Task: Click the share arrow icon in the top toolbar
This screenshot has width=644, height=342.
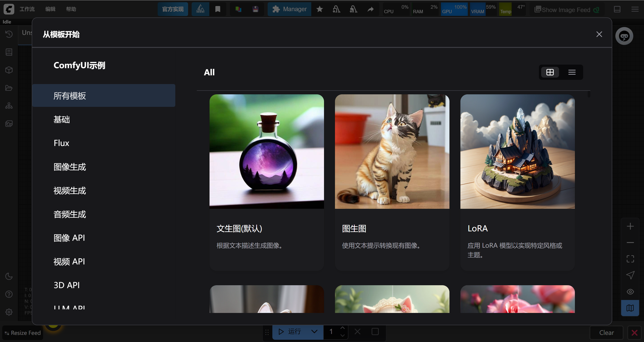Action: (371, 9)
